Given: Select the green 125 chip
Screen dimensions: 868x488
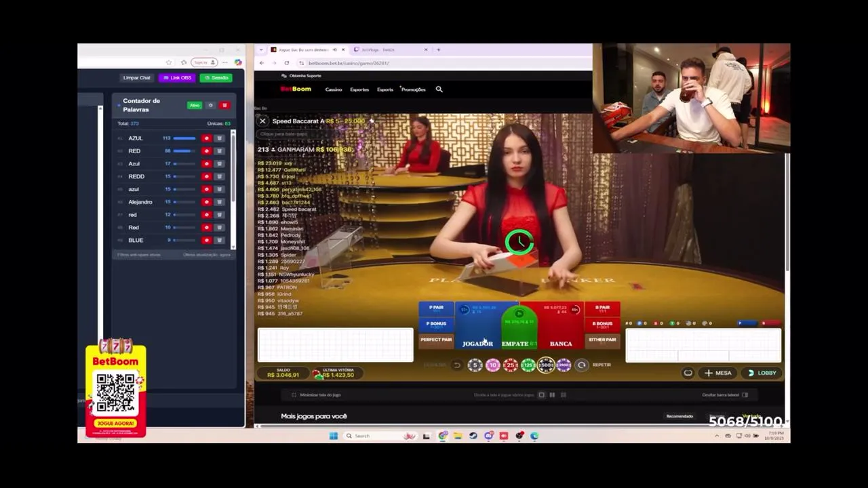Looking at the screenshot, I should pyautogui.click(x=528, y=365).
